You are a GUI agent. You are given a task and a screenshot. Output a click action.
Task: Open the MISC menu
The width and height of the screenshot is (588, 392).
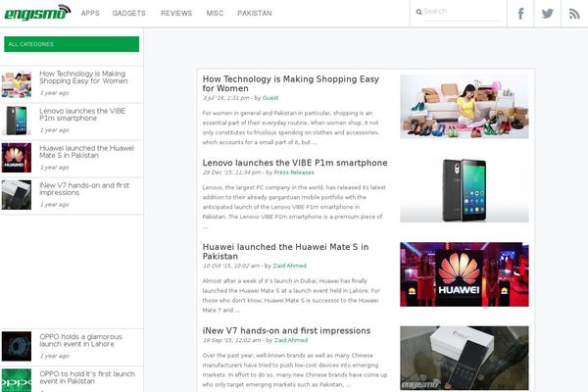tap(215, 13)
